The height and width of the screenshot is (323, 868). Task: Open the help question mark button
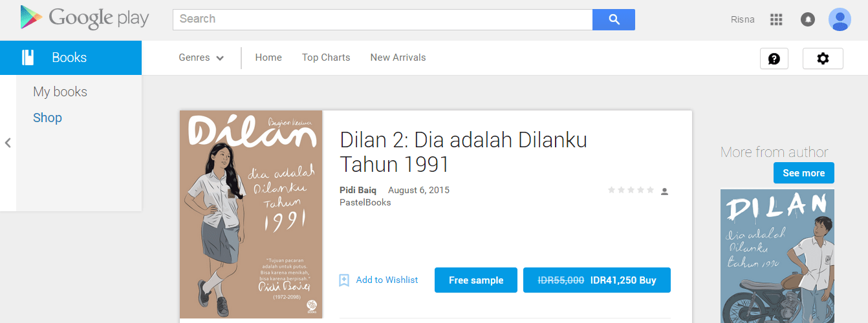pyautogui.click(x=774, y=59)
